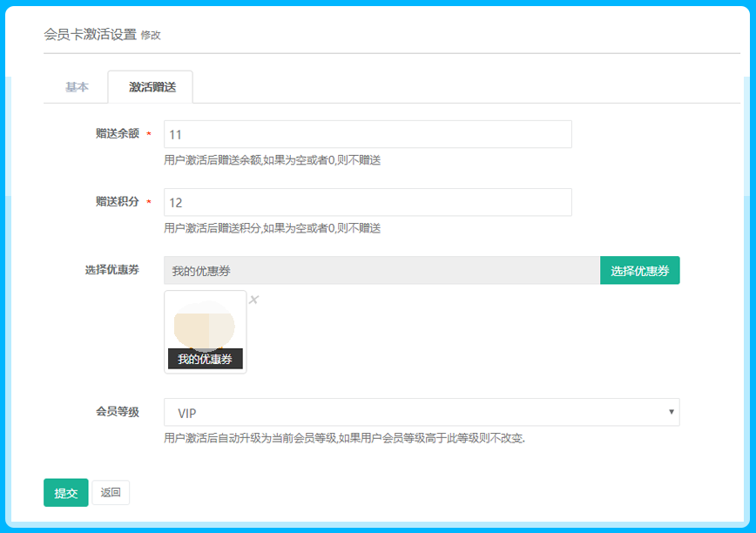Select the 激活赠送 tab
The image size is (756, 533).
[151, 87]
